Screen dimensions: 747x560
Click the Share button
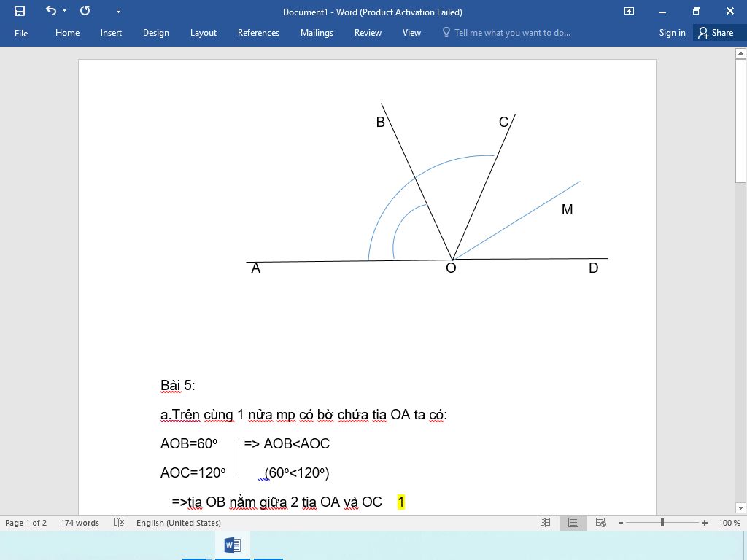(716, 33)
